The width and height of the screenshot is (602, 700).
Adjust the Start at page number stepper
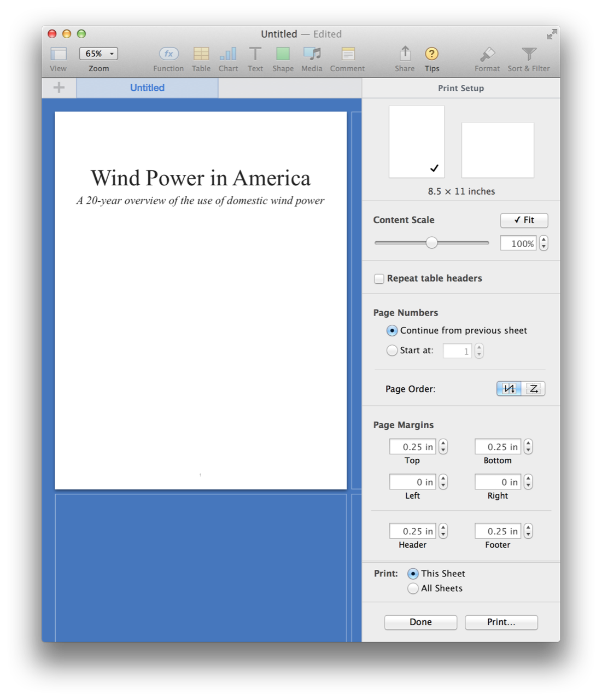pyautogui.click(x=479, y=351)
